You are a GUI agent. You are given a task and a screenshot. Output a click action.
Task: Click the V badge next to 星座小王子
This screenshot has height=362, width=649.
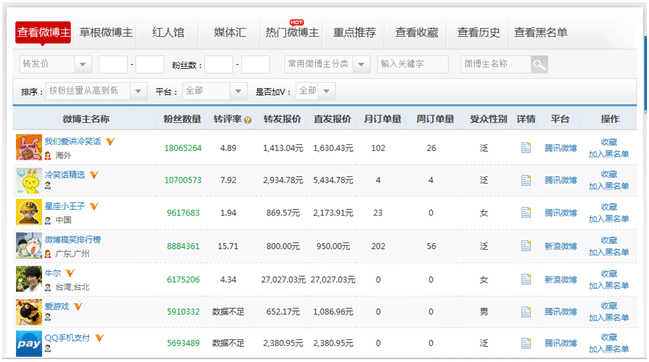click(x=94, y=206)
